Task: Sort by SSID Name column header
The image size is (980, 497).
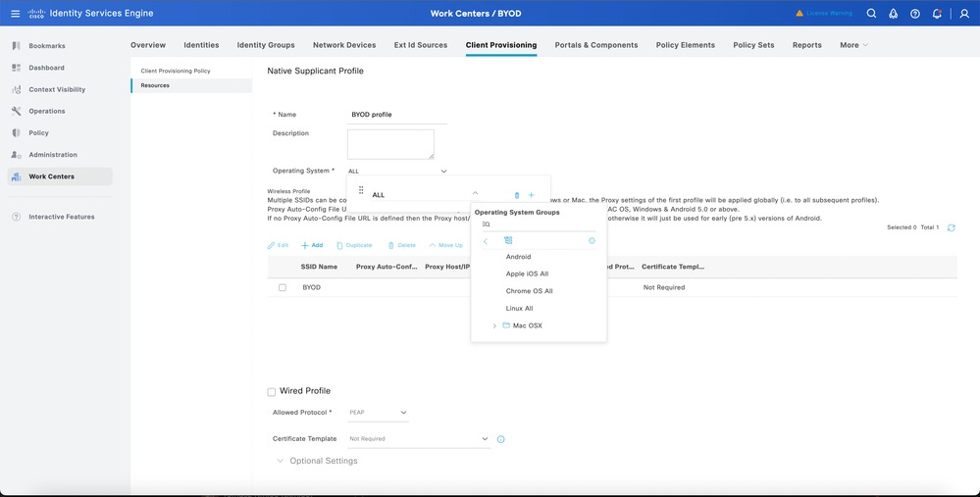Action: [319, 267]
